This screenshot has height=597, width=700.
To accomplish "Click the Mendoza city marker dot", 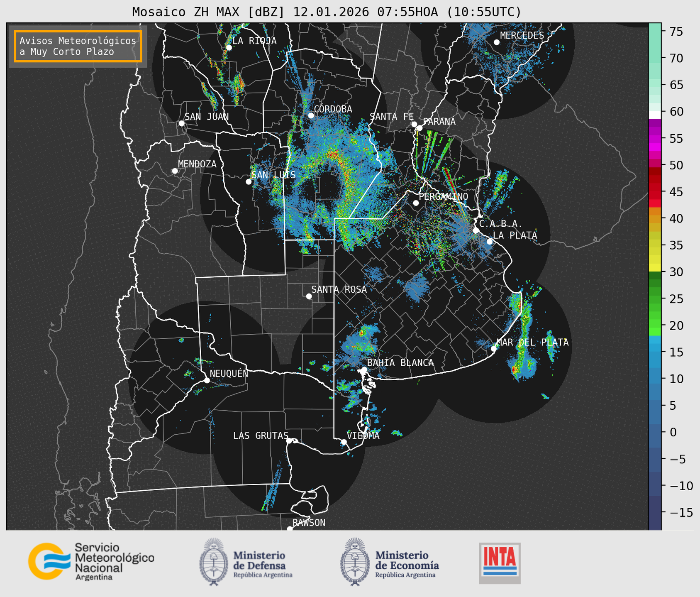I will 175,171.
